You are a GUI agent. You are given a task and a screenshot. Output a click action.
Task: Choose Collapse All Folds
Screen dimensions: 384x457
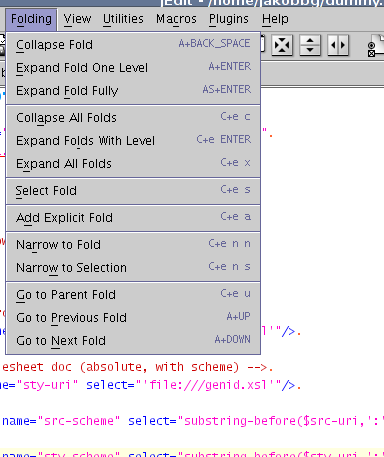(133, 118)
